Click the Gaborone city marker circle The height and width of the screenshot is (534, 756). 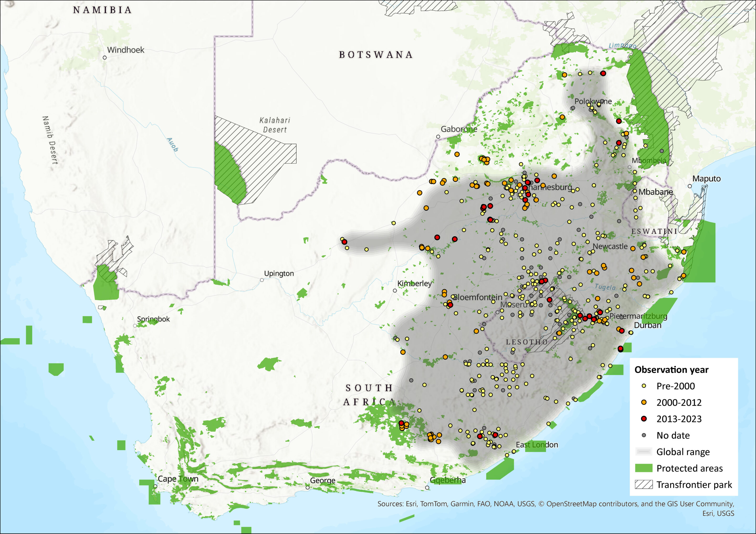pos(438,137)
